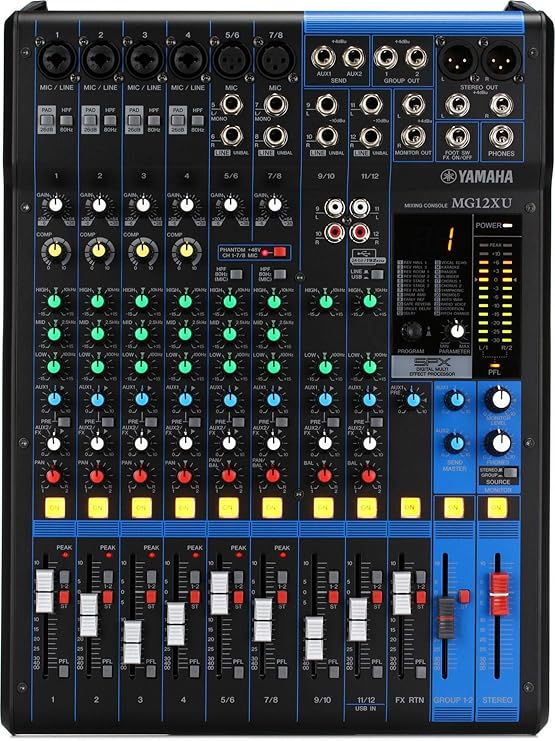Engage the channel 3 HPF 80Hz switch
Image resolution: width=555 pixels, height=741 pixels.
pyautogui.click(x=154, y=120)
